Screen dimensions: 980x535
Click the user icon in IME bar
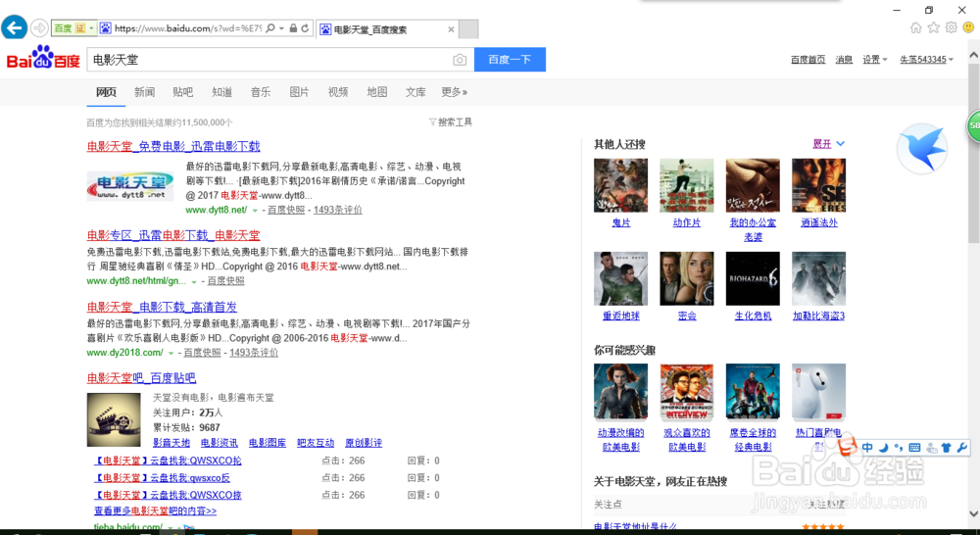[931, 448]
